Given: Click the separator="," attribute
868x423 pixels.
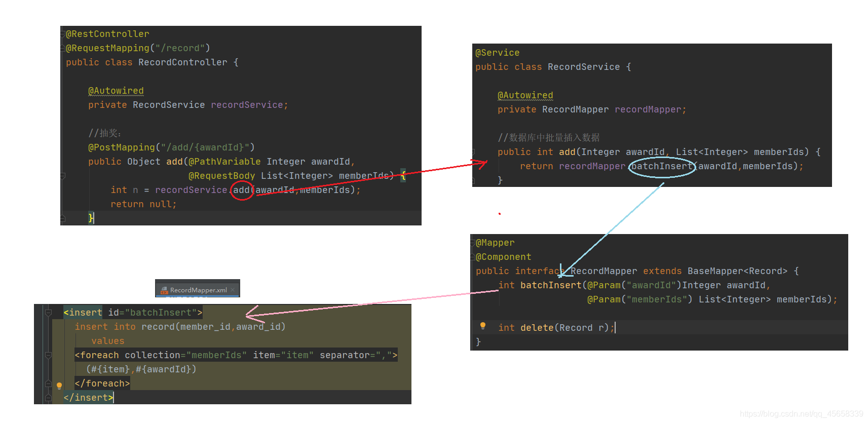Looking at the screenshot, I should click(x=356, y=355).
